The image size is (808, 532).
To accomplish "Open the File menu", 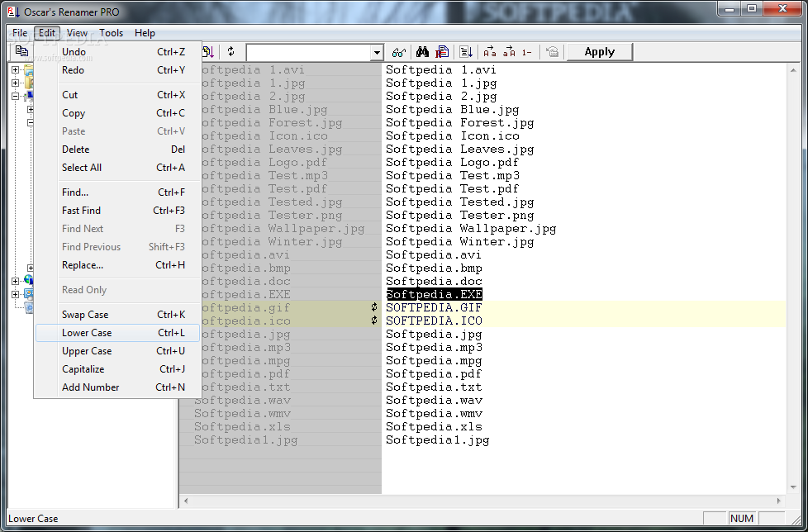I will pos(20,33).
